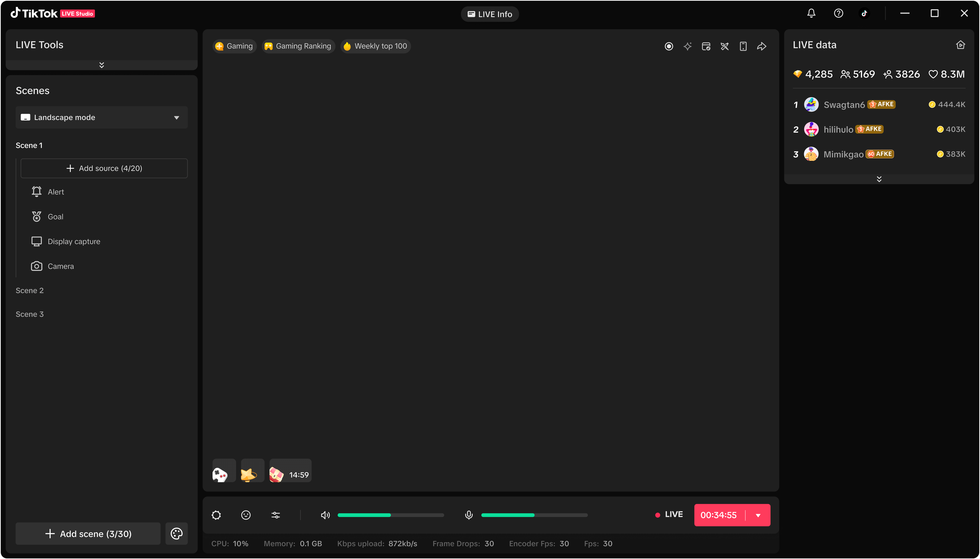Expand the LIVE data ranking list

(x=879, y=179)
